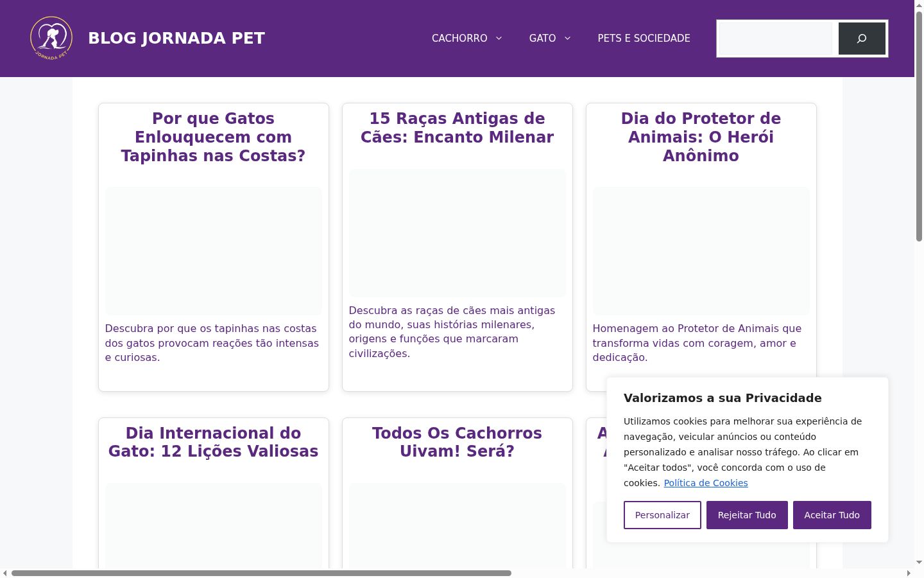924x578 pixels.
Task: Click the Jornada Pet logo icon
Action: click(x=51, y=38)
